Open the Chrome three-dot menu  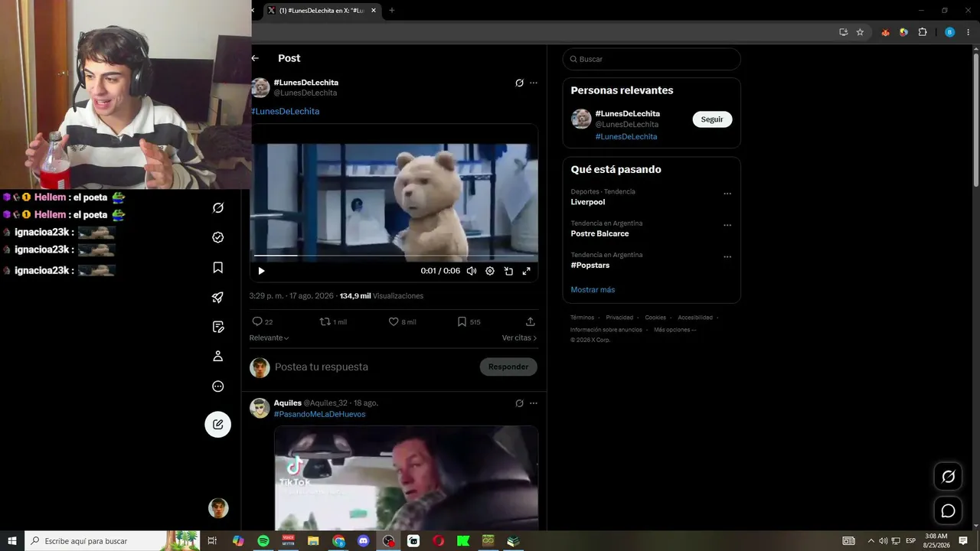click(969, 32)
